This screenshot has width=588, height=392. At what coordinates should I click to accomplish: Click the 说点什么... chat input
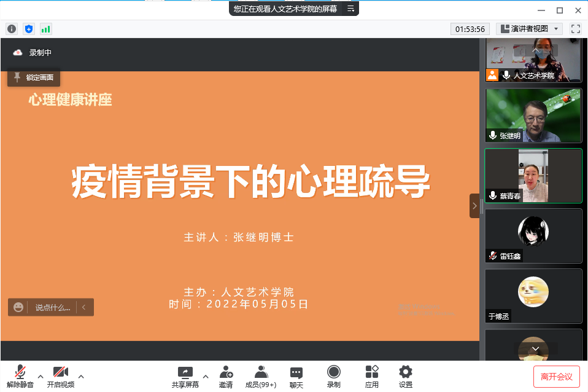tap(52, 307)
